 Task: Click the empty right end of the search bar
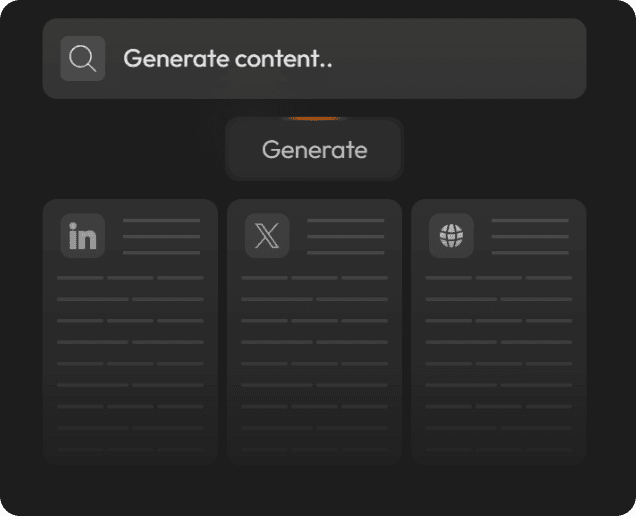point(520,59)
